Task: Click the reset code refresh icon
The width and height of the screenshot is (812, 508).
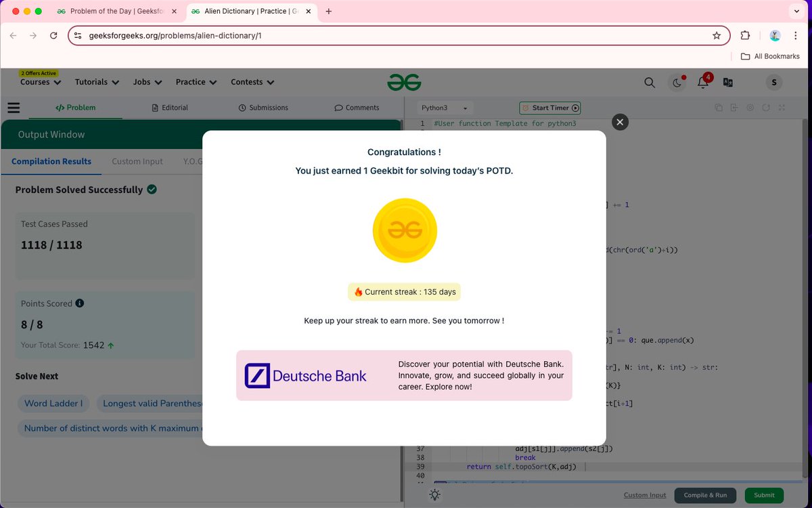Action: click(x=766, y=108)
